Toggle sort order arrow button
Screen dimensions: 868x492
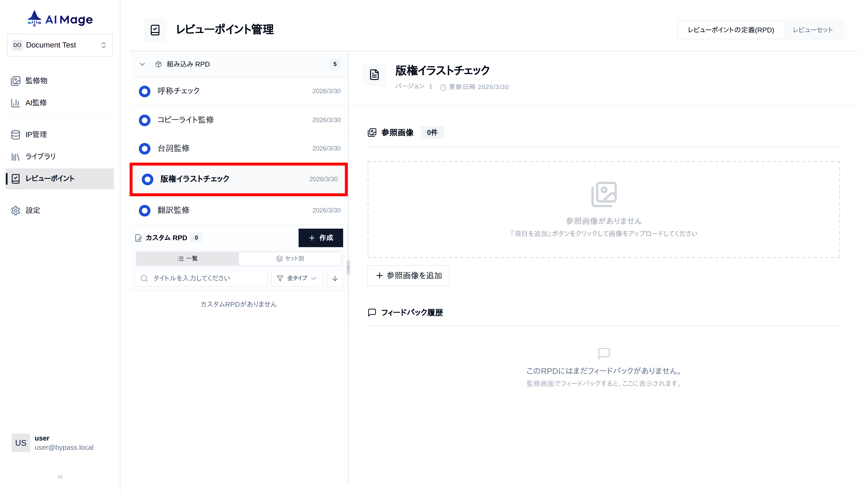pyautogui.click(x=335, y=278)
